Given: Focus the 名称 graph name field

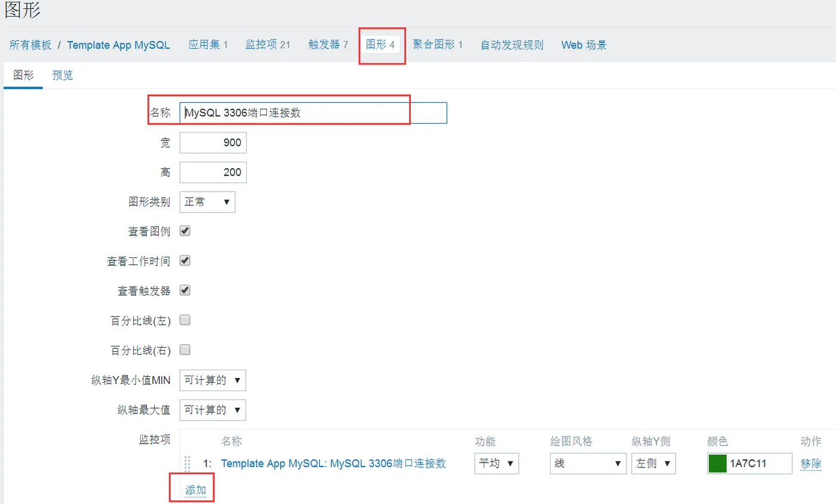Looking at the screenshot, I should 313,113.
